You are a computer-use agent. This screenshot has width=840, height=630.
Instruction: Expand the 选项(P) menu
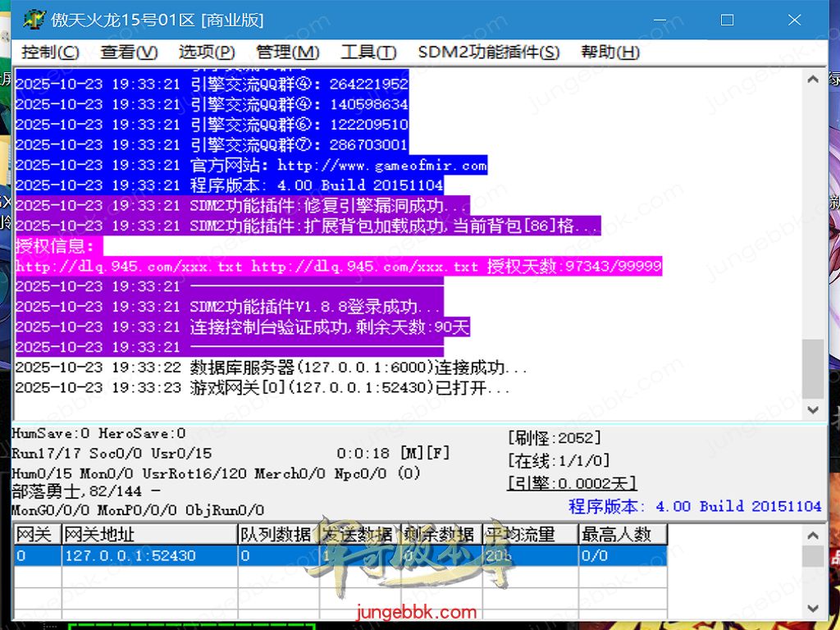[x=207, y=52]
